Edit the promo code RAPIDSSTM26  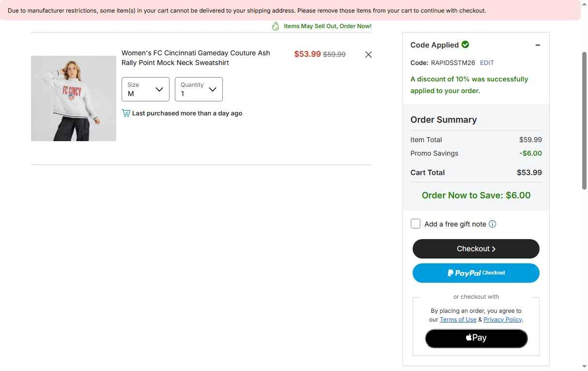[x=487, y=63]
